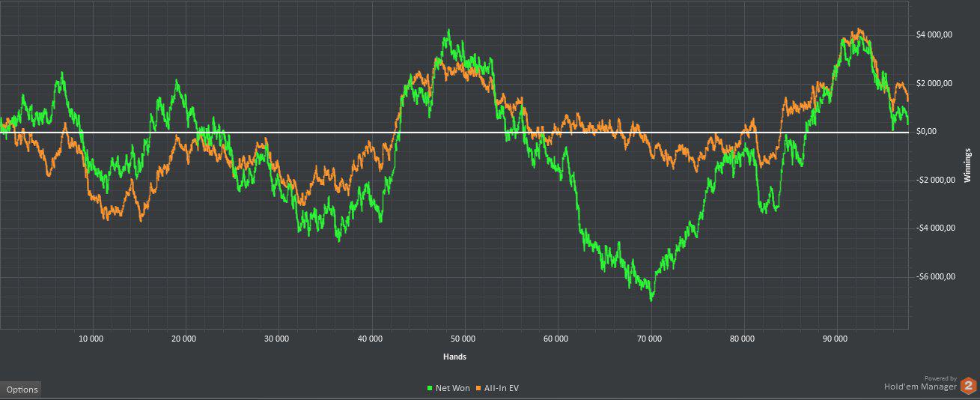
Task: Click the 30 000 hands axis label
Action: click(277, 339)
